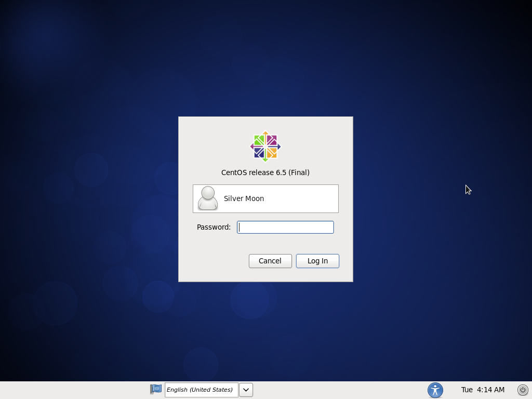Click the CentOS release 6.5 (Final) text
The width and height of the screenshot is (532, 399).
pyautogui.click(x=265, y=172)
